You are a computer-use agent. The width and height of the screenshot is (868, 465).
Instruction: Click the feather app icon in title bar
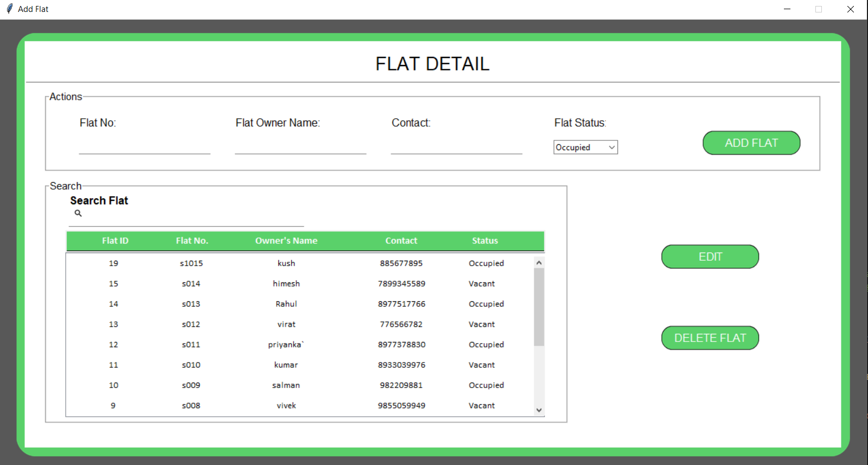pyautogui.click(x=9, y=9)
